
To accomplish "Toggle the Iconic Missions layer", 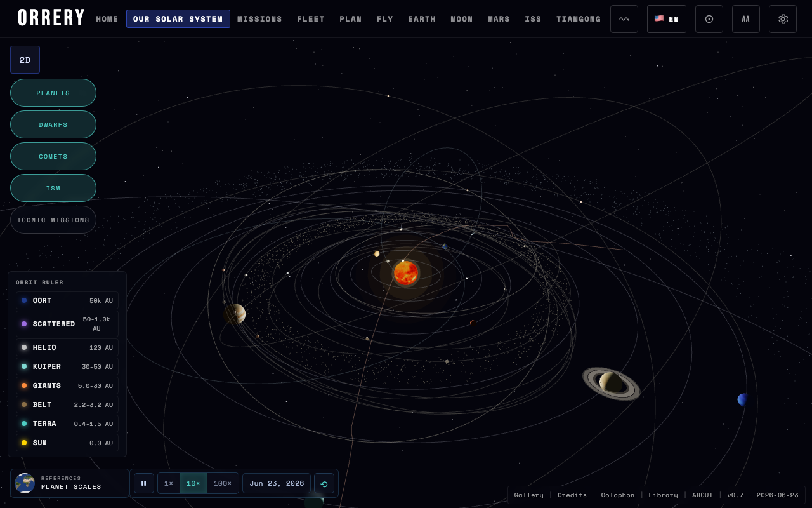I will [53, 220].
